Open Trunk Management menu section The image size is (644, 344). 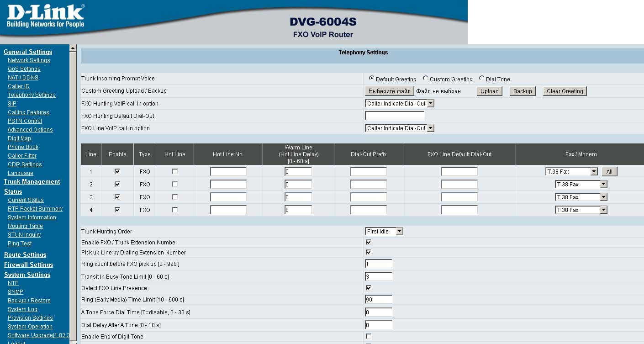point(32,182)
